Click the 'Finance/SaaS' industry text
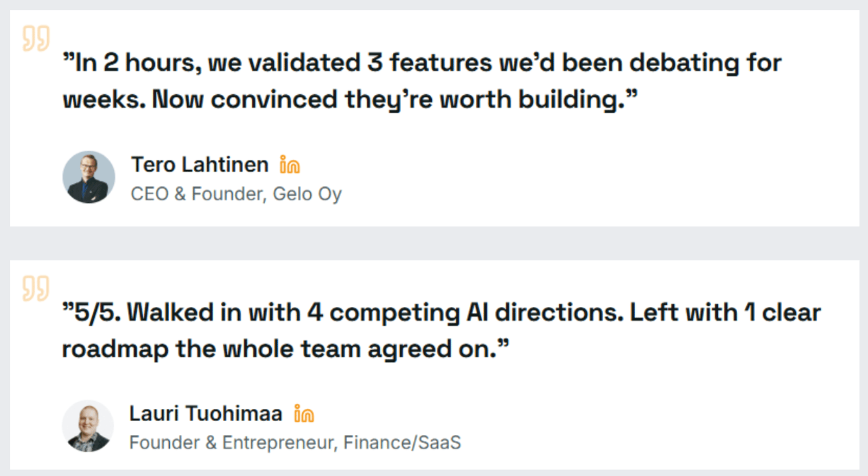Image resolution: width=868 pixels, height=476 pixels. pos(402,443)
